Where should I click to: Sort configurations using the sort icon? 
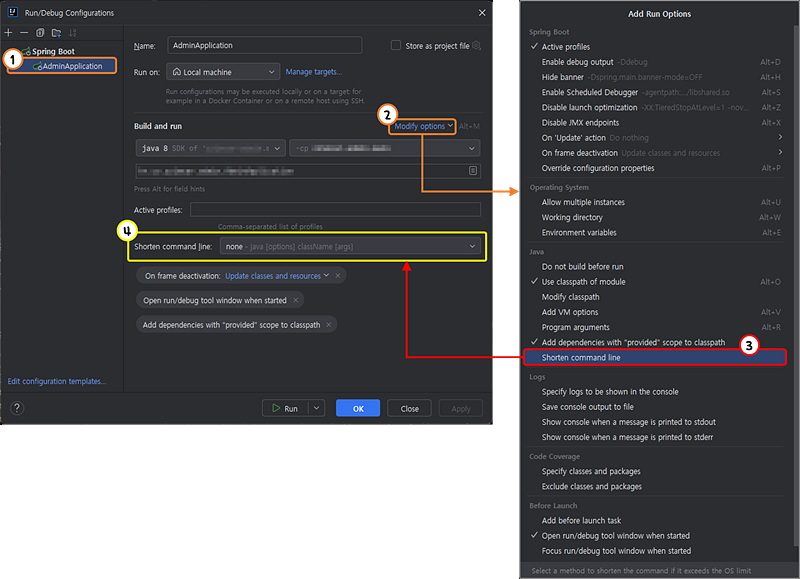coord(72,33)
